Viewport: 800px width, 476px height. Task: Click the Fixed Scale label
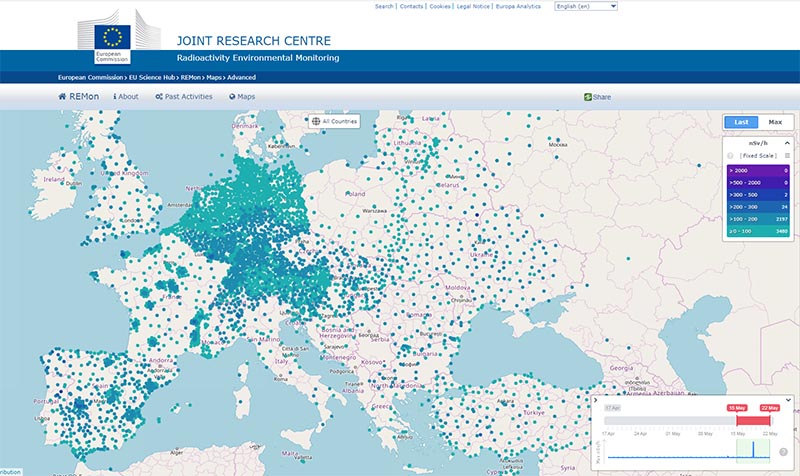coord(758,156)
